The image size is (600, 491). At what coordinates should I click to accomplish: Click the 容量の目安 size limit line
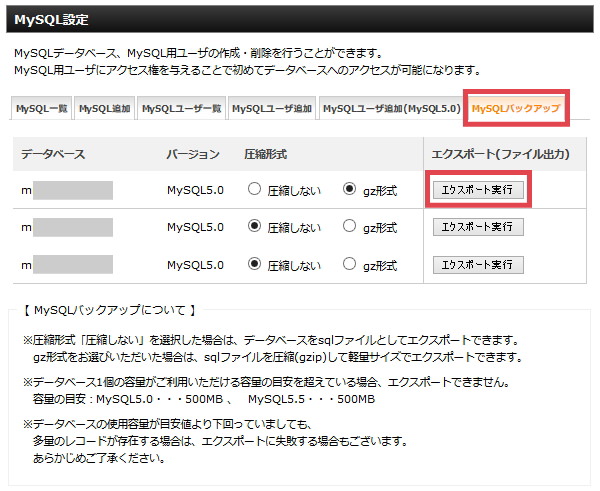click(204, 399)
